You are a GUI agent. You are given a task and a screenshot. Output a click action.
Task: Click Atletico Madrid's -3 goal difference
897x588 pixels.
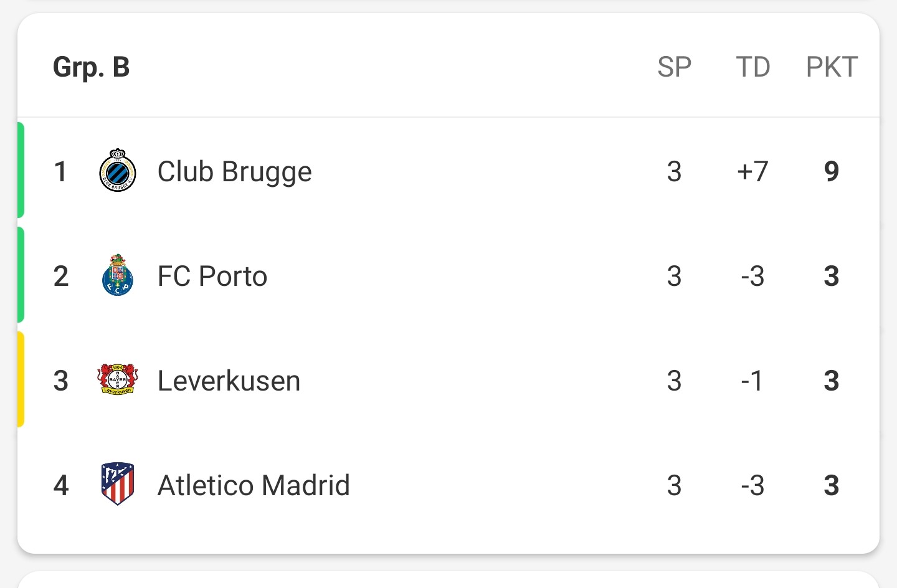click(x=752, y=485)
